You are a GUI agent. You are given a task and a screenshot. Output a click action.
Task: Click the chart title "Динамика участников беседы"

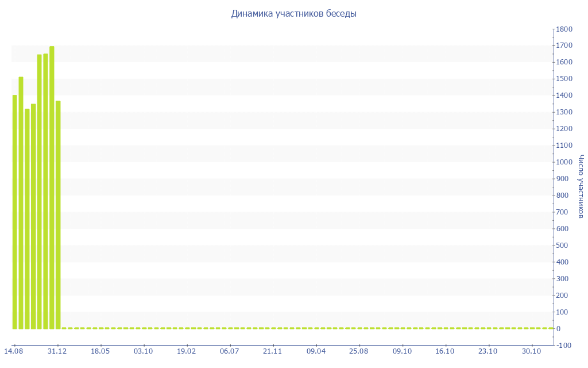[293, 14]
